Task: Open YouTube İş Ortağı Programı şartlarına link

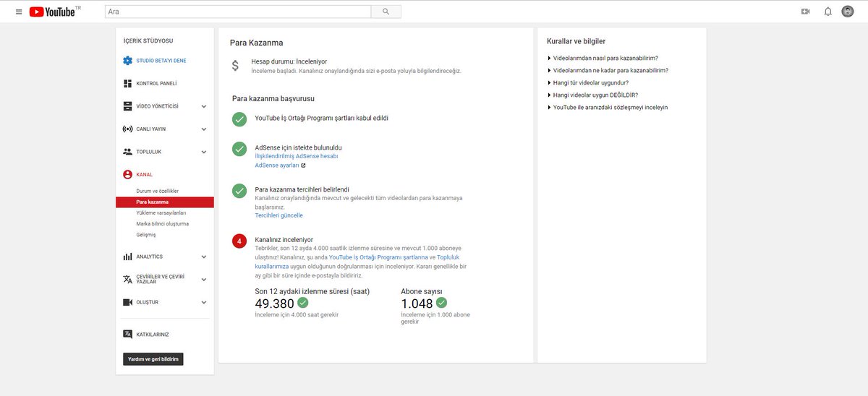Action: pos(378,257)
